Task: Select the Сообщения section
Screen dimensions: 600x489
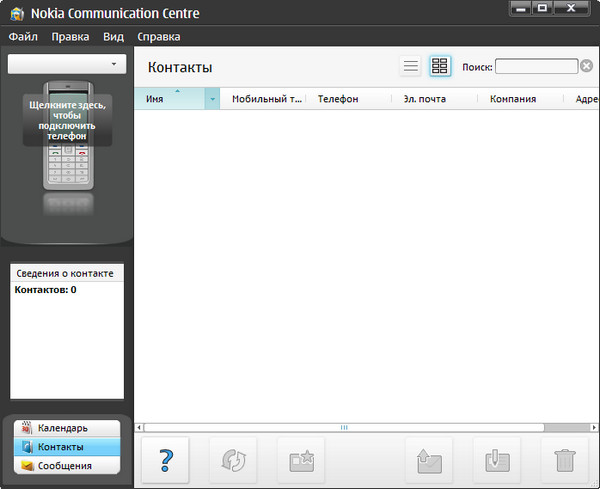Action: pyautogui.click(x=67, y=466)
